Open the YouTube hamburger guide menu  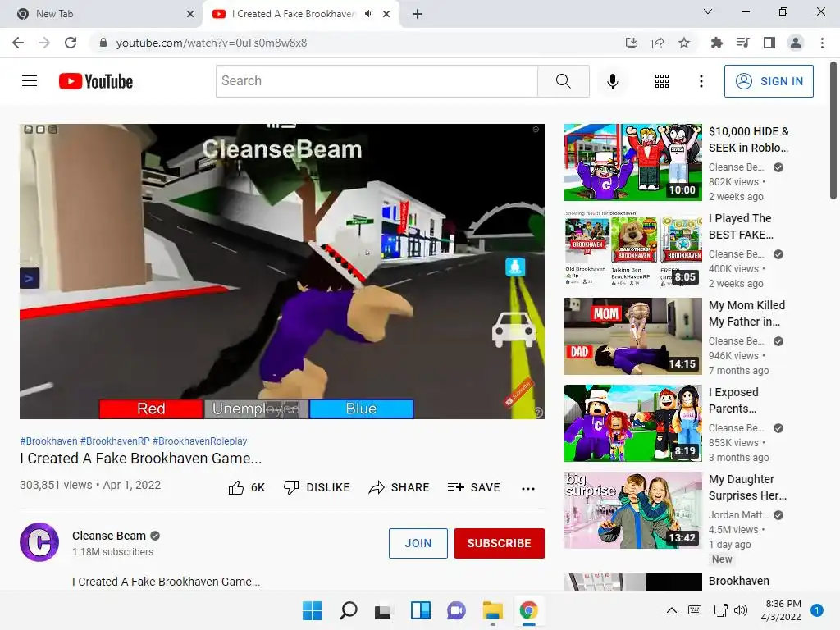30,81
